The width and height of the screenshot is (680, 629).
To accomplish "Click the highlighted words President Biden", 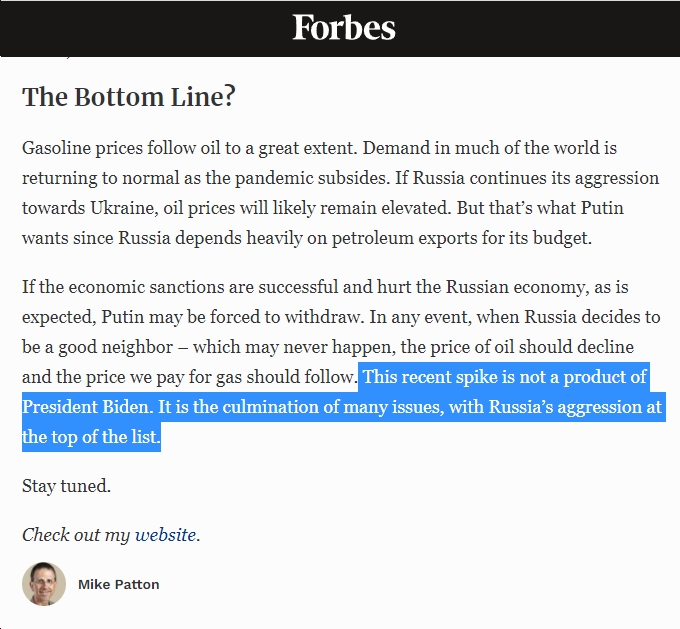I will tap(87, 407).
